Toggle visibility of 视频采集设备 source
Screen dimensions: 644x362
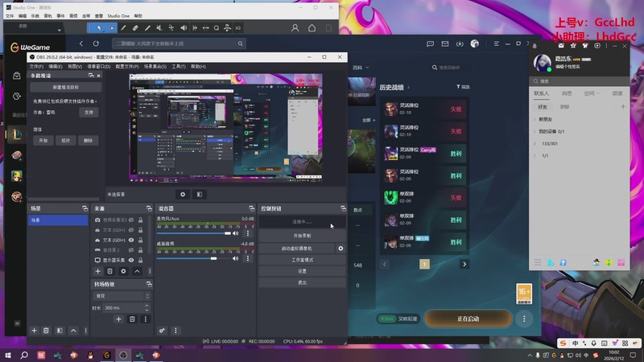pos(131,220)
